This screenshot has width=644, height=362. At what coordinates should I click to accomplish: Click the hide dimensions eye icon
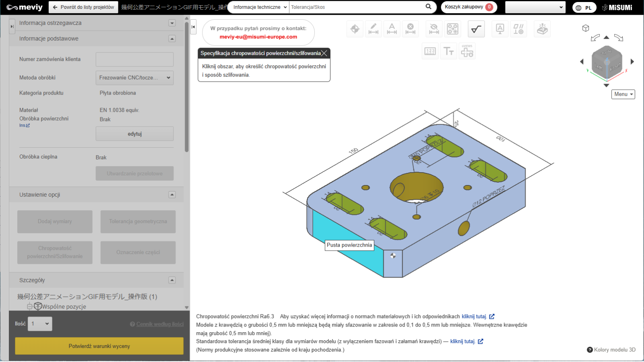coord(434,29)
